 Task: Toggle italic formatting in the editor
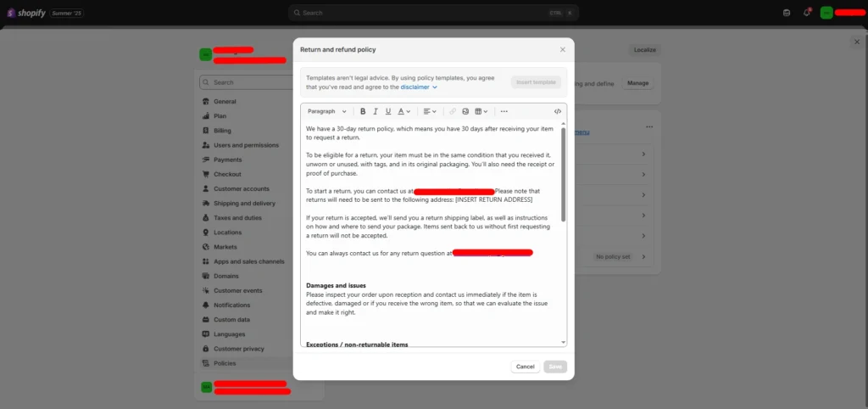376,111
